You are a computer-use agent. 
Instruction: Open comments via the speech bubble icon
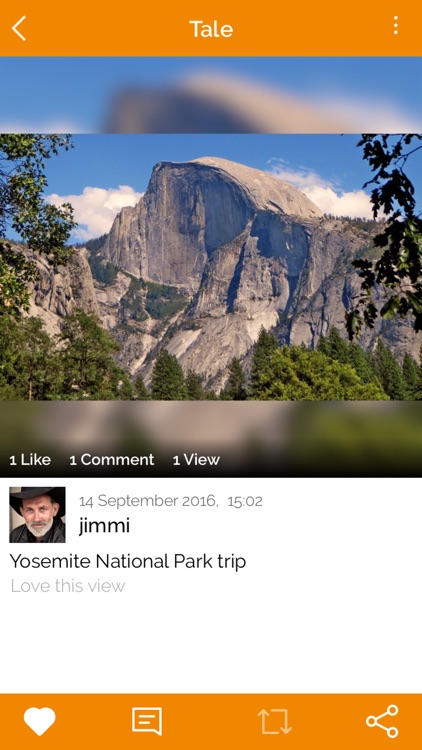[x=147, y=721]
